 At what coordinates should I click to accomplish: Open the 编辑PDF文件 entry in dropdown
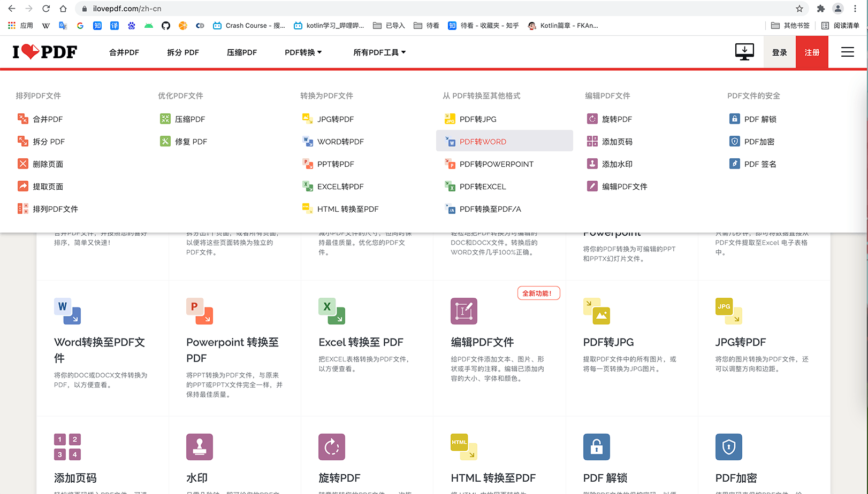(x=625, y=186)
